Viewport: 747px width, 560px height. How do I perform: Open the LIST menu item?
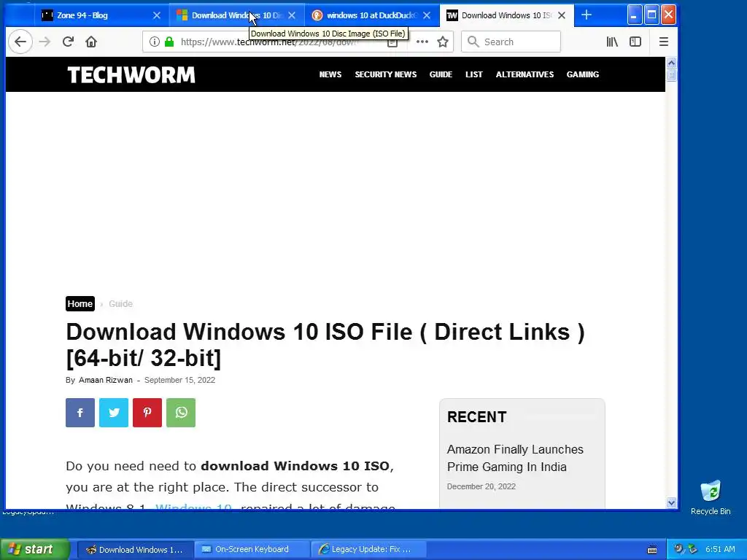pos(474,74)
